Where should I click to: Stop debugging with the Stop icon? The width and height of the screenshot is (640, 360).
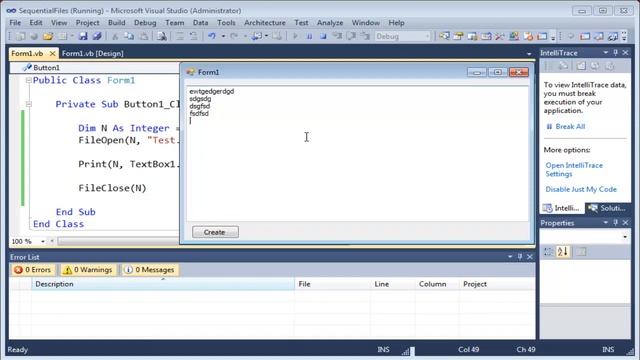click(x=323, y=36)
